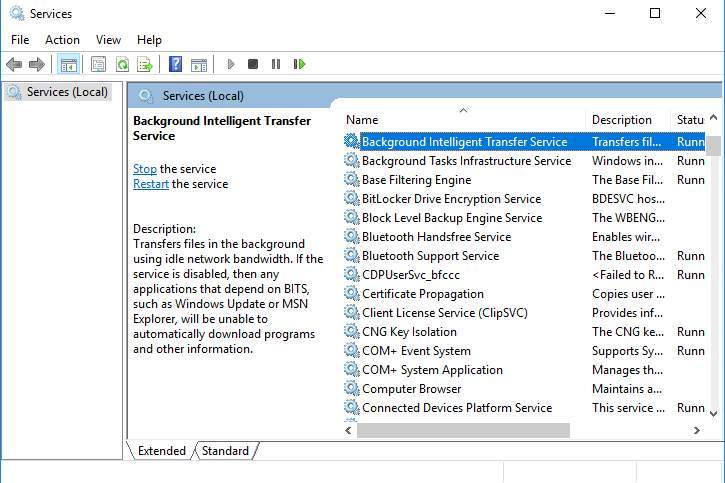Open Help via blue question mark icon
Viewport: 725px width, 483px height.
pyautogui.click(x=175, y=64)
